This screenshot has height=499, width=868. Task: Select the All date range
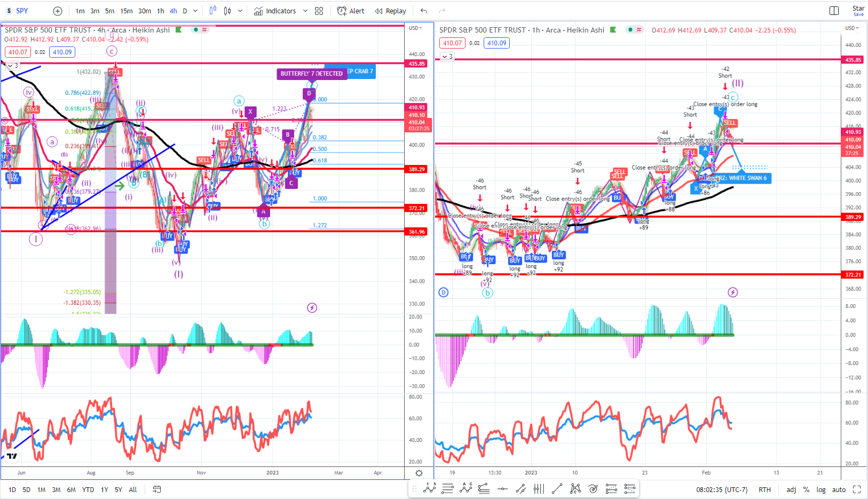pyautogui.click(x=133, y=489)
